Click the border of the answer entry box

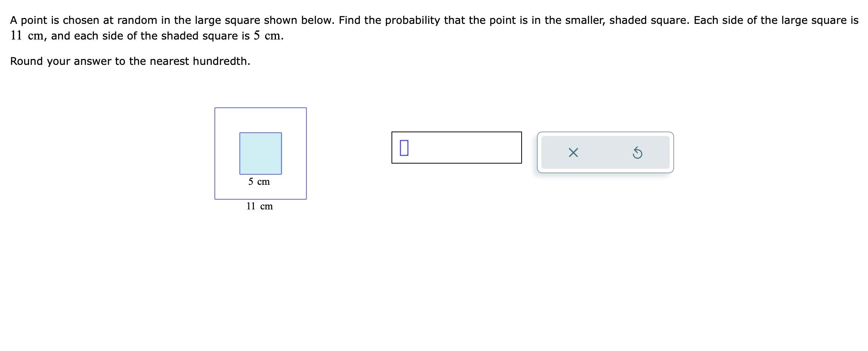(x=455, y=131)
